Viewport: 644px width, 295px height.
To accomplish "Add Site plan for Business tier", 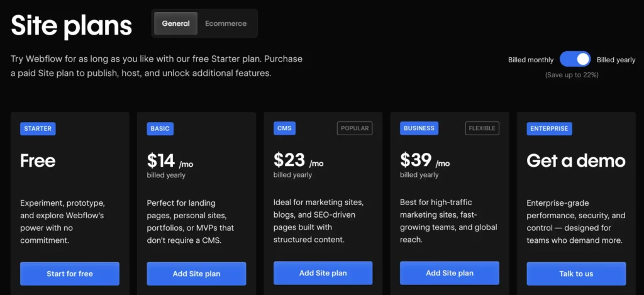I will [x=450, y=273].
